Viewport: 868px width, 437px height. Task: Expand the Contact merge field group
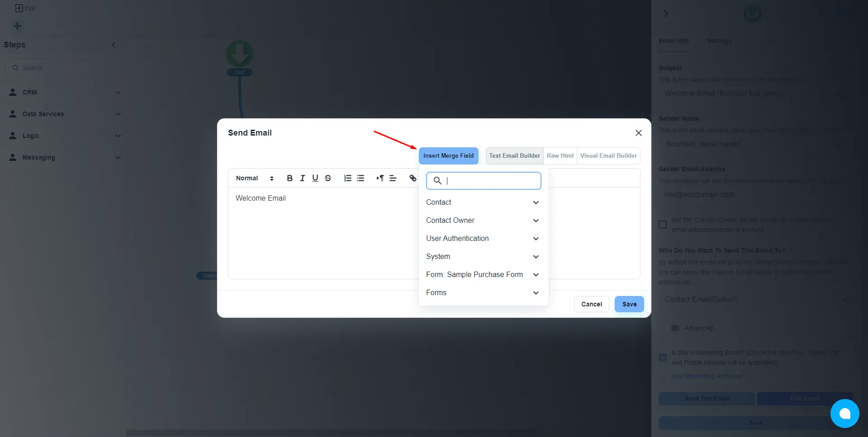coord(483,202)
